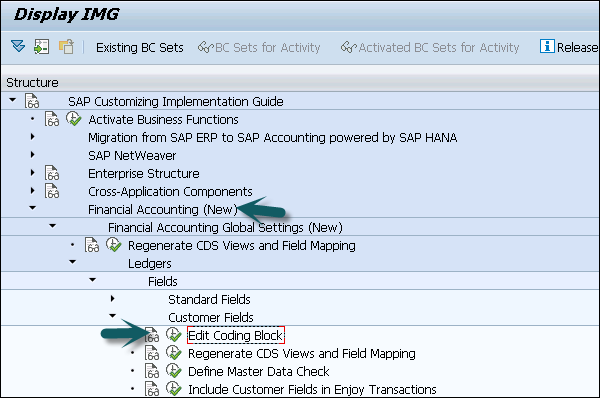Viewport: 600px width, 398px height.
Task: Select Financial Accounting Global Settings (New)
Action: (x=225, y=227)
